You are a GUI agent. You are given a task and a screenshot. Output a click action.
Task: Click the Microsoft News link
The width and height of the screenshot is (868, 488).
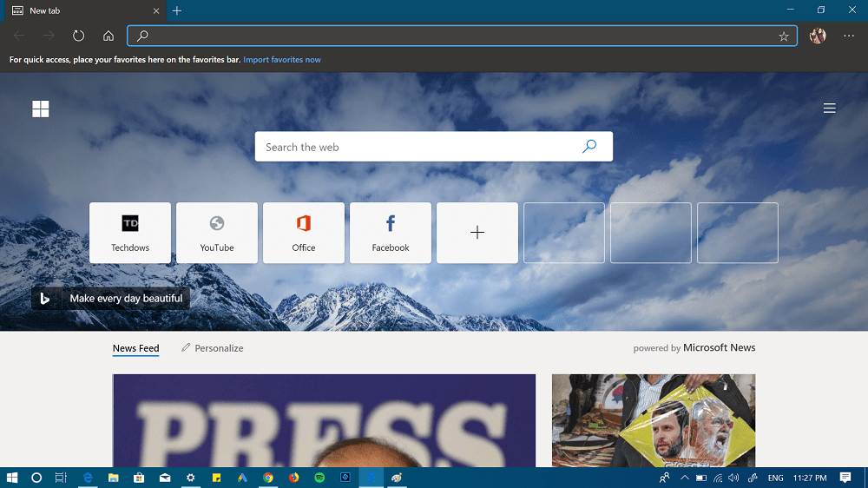(719, 347)
